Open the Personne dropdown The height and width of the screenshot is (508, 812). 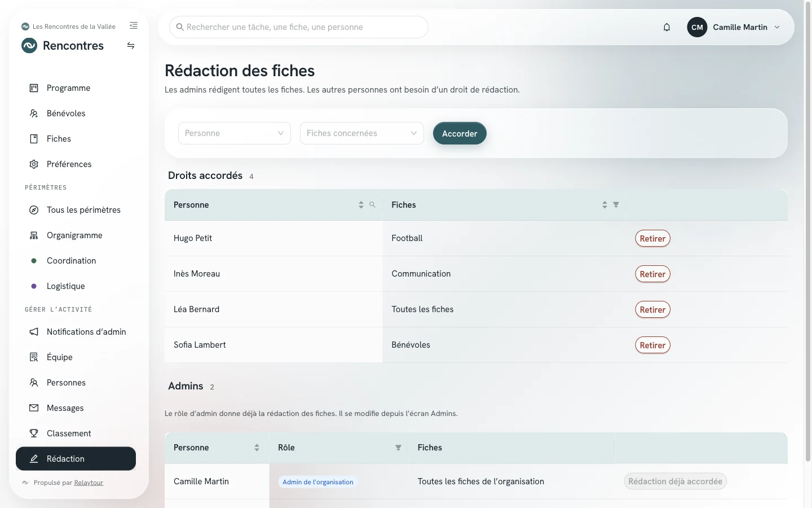click(x=235, y=133)
